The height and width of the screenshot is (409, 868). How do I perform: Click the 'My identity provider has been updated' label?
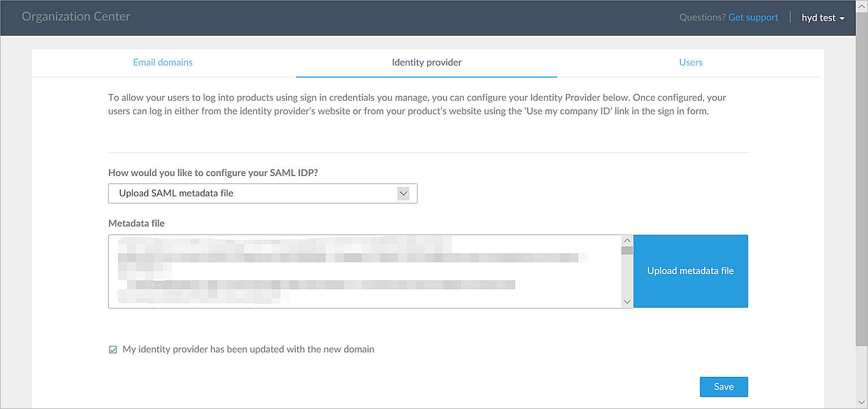pyautogui.click(x=248, y=349)
